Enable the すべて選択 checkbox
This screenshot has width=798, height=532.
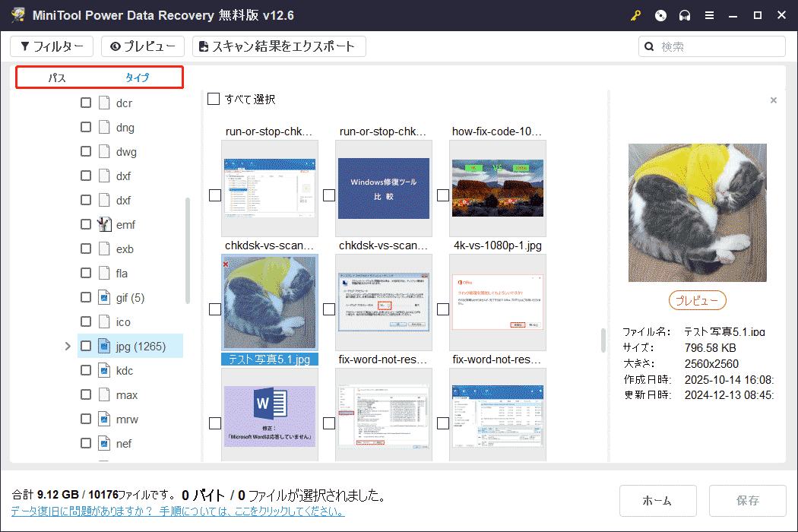point(214,100)
